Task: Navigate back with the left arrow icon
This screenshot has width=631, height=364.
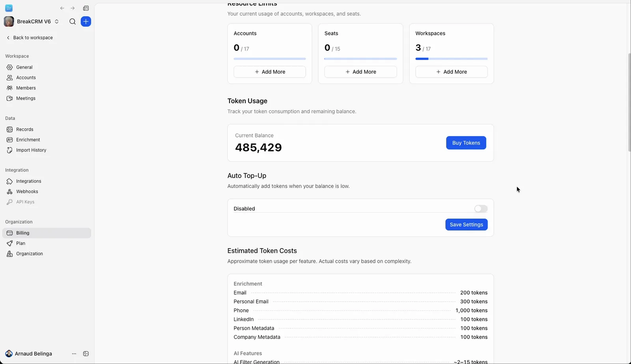Action: pyautogui.click(x=62, y=8)
